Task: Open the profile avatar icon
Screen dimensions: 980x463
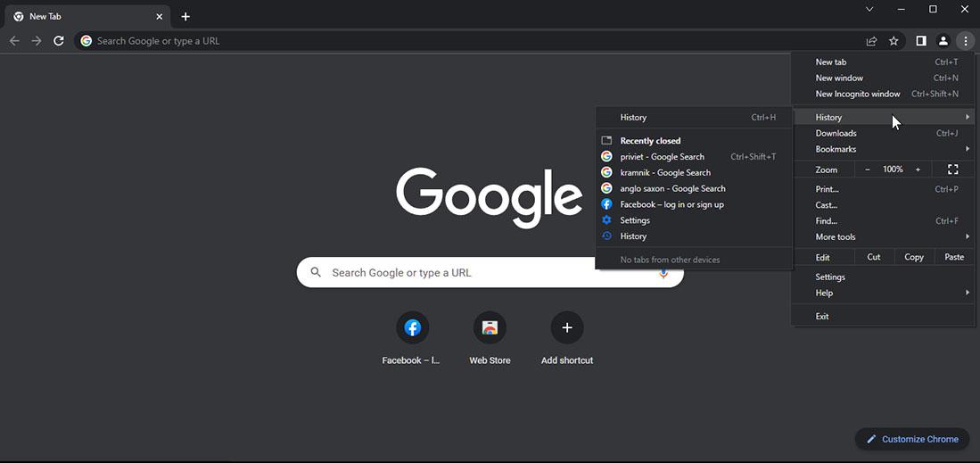Action: tap(943, 41)
